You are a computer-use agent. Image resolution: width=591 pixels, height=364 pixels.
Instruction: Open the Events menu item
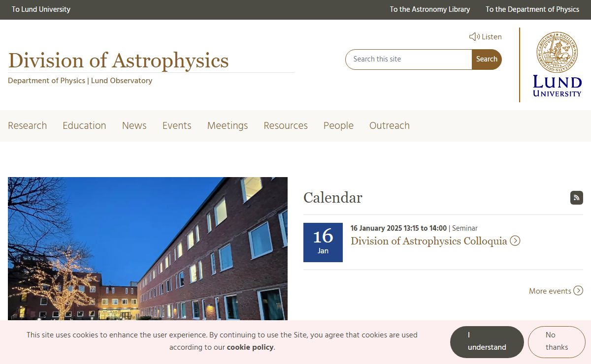[177, 125]
